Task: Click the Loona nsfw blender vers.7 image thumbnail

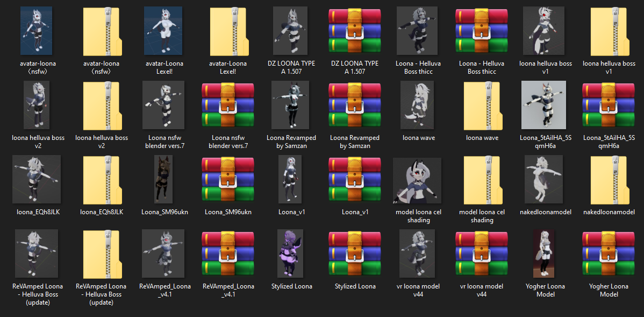Action: [163, 105]
